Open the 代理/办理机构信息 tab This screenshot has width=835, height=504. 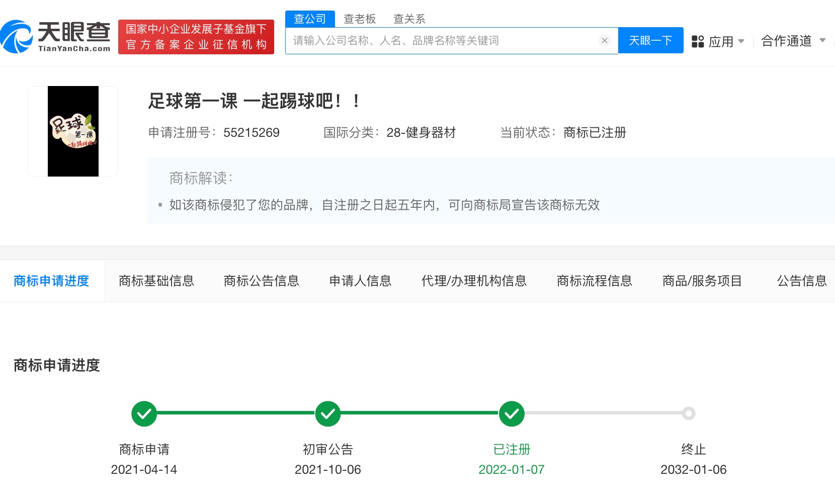[x=474, y=281]
